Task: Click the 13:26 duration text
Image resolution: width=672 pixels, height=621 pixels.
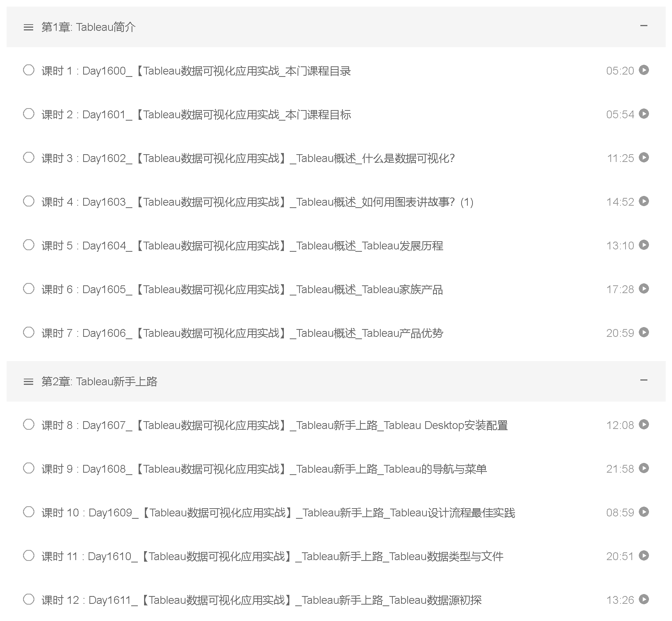Action: (x=620, y=600)
